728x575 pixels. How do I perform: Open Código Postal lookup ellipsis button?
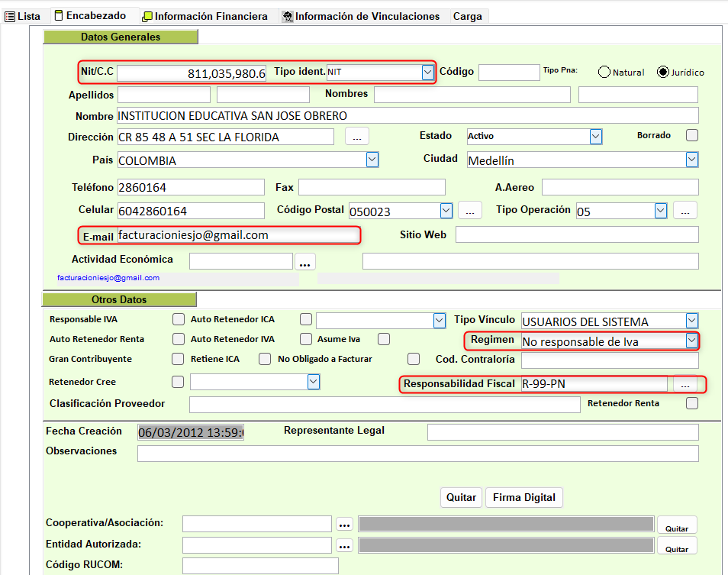[469, 210]
